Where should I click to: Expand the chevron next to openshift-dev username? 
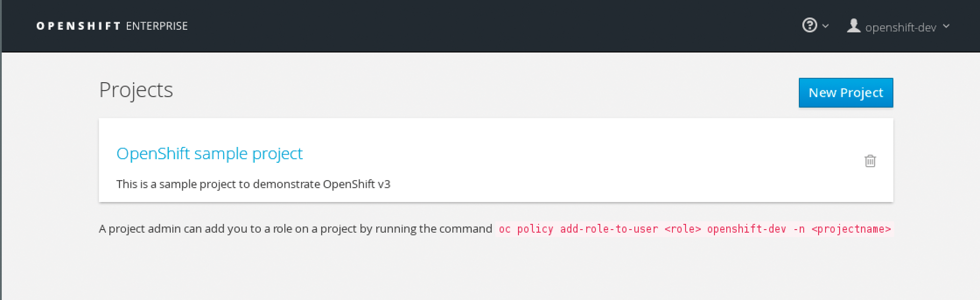(946, 26)
